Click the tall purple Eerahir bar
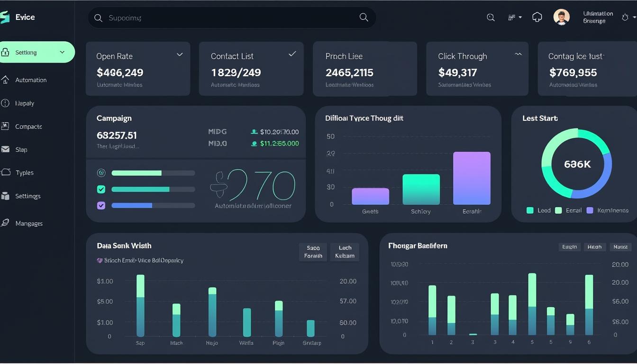The height and width of the screenshot is (364, 637). (472, 178)
